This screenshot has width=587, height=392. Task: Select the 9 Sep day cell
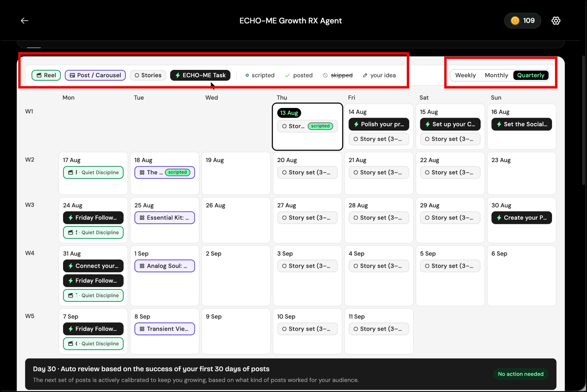(x=236, y=331)
